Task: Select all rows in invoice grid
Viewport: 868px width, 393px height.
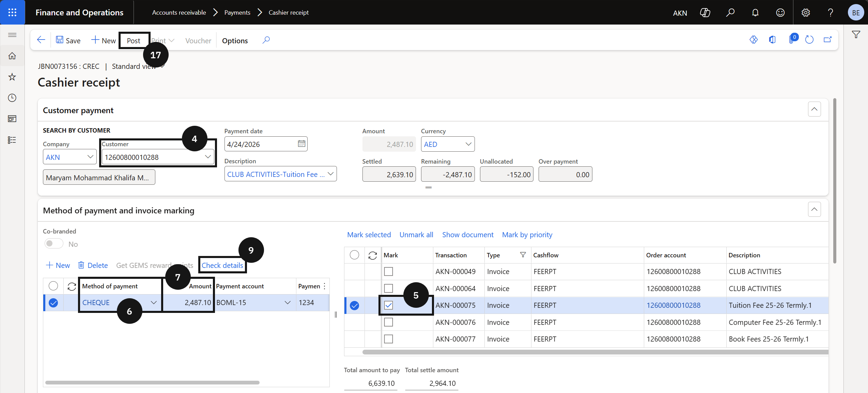Action: coord(354,255)
